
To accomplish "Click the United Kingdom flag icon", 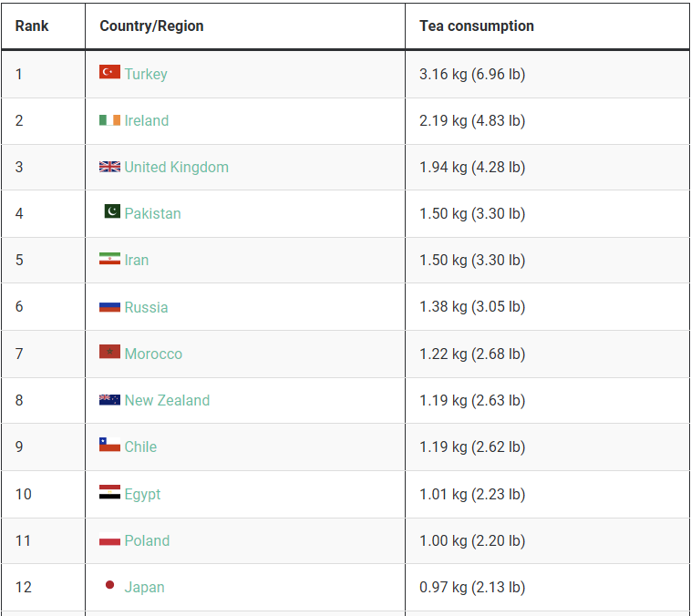I will click(x=109, y=167).
